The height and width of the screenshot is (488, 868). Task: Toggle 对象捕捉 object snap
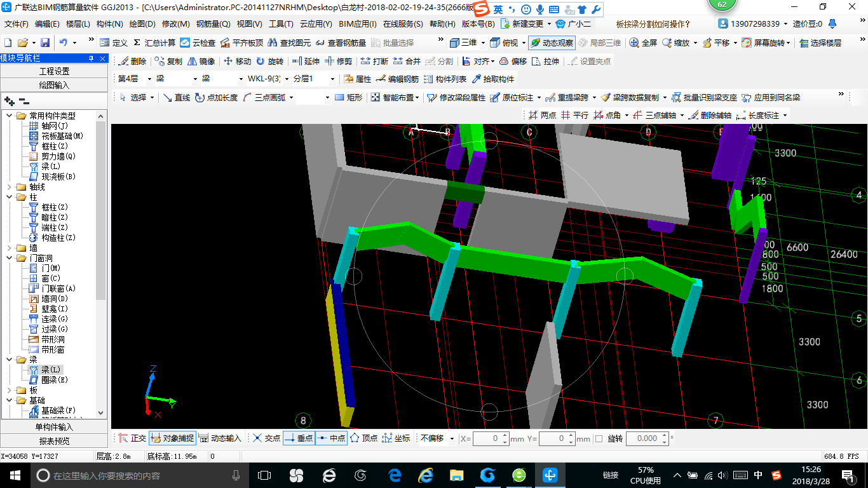[172, 438]
